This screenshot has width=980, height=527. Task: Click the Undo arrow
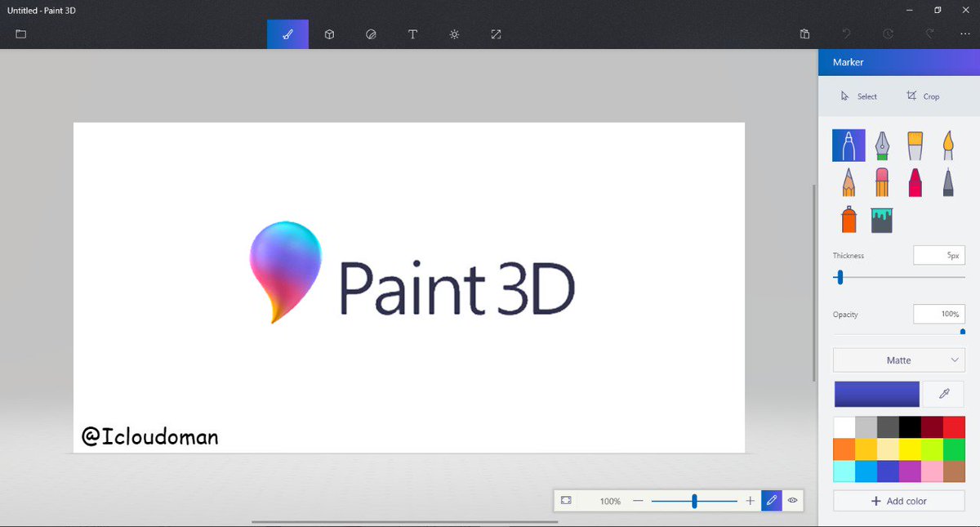[846, 34]
